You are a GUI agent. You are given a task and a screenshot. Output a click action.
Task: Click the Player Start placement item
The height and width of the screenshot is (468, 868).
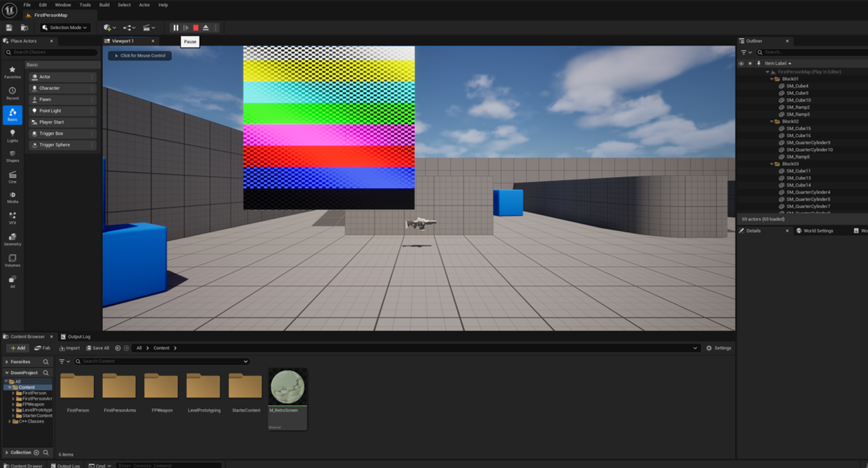pyautogui.click(x=62, y=122)
